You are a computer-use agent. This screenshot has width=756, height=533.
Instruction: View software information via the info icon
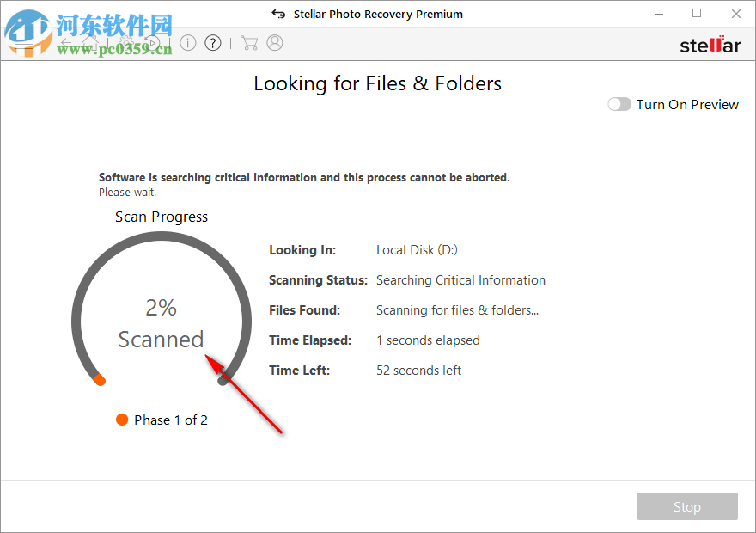click(x=188, y=42)
